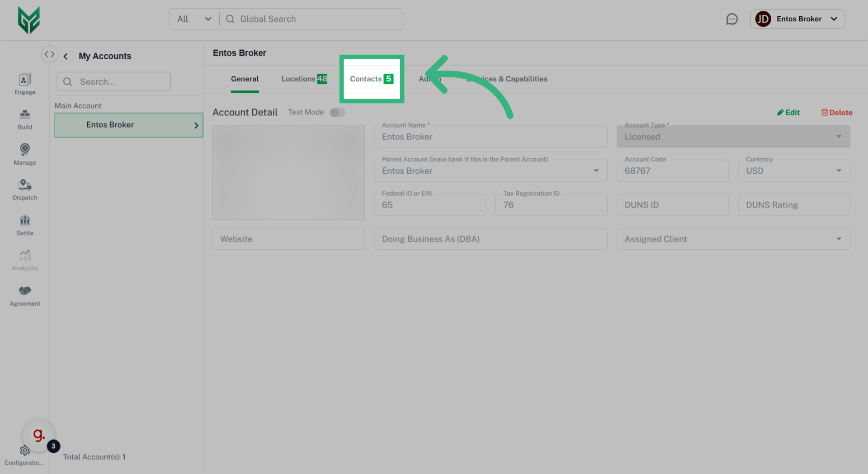Select the Manage sidebar icon
868x474 pixels.
pyautogui.click(x=25, y=150)
